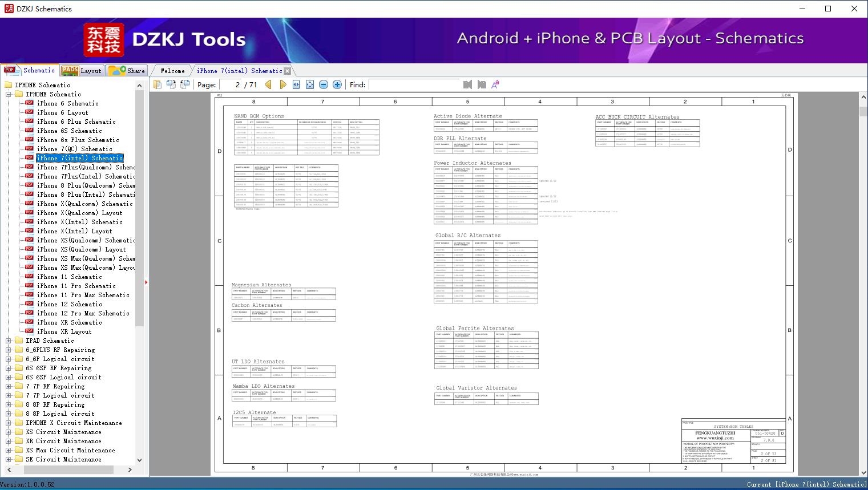The width and height of the screenshot is (868, 490).
Task: Select the iPhone 7(intel) Schematic document tab
Action: coord(239,71)
